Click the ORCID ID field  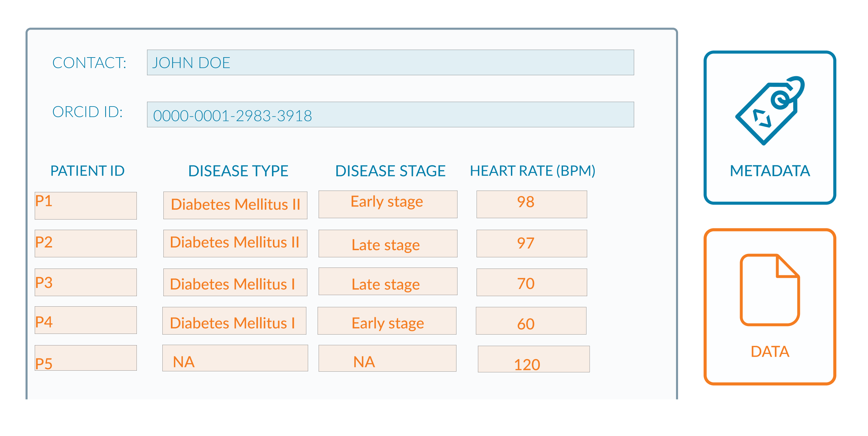pos(390,115)
